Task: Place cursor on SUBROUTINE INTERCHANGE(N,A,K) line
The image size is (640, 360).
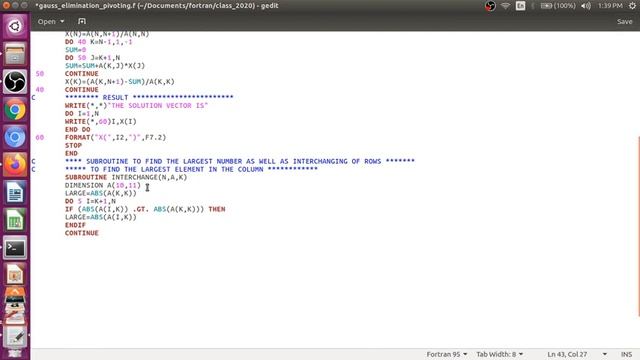Action: (x=126, y=177)
